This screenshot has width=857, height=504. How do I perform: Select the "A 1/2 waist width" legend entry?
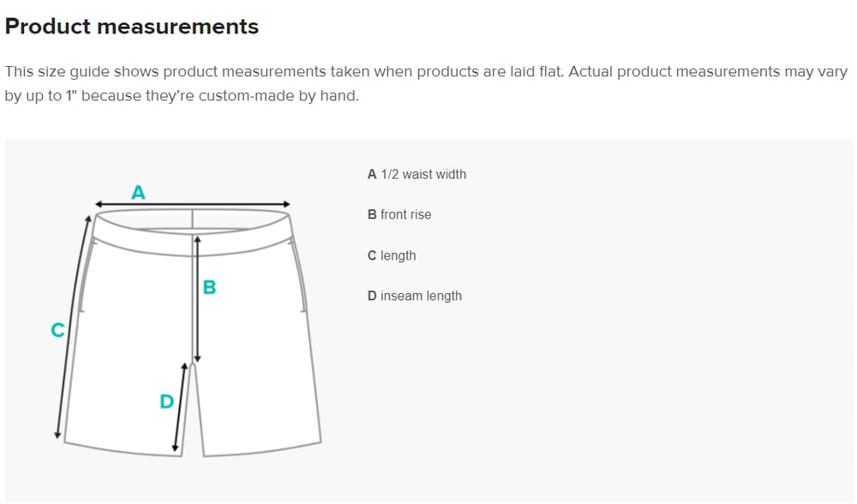(417, 174)
